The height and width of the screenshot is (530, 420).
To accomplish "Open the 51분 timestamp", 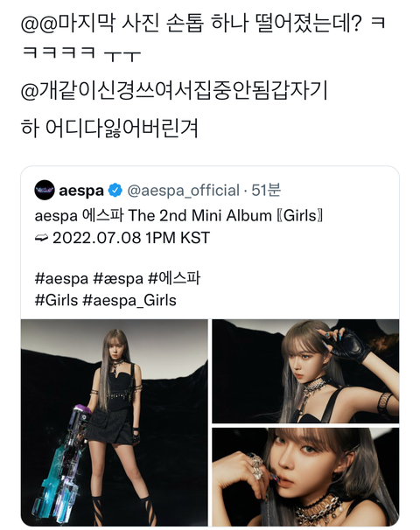I will [266, 191].
